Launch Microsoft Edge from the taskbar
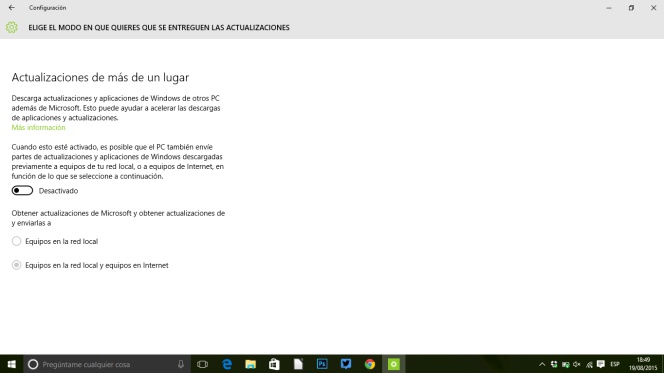The height and width of the screenshot is (373, 664). (x=227, y=364)
